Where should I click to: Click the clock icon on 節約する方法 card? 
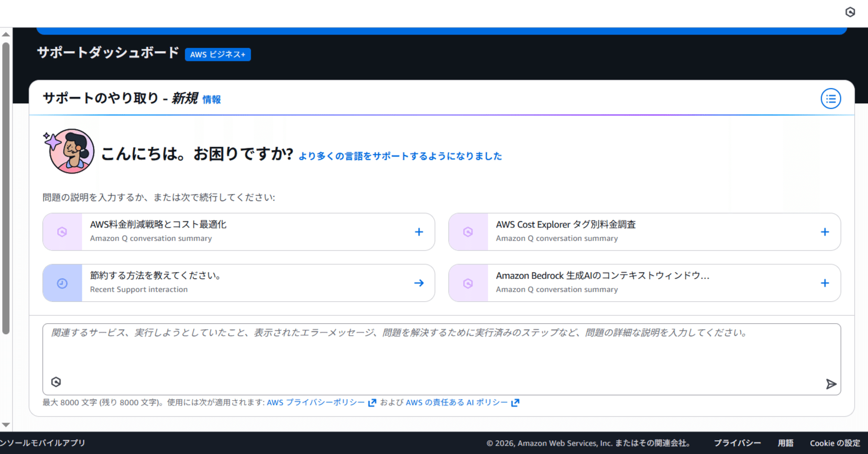click(x=62, y=283)
